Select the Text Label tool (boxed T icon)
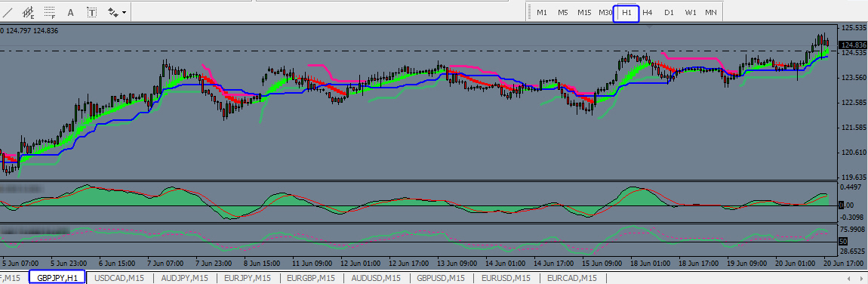The width and height of the screenshot is (868, 284). (x=92, y=11)
